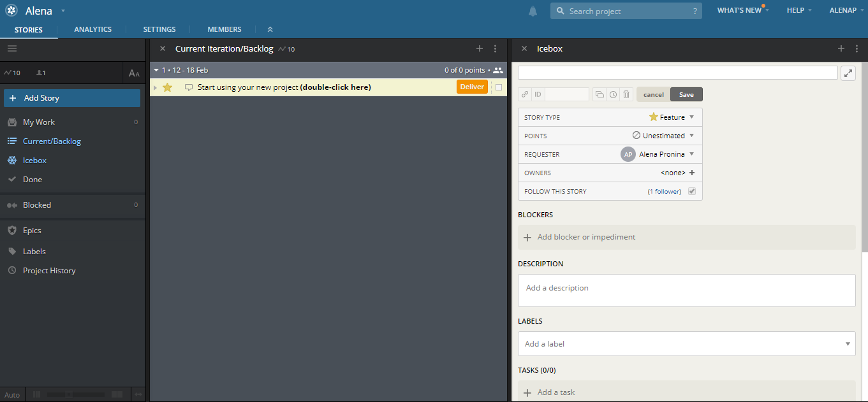The image size is (868, 402).
Task: Click the member count icon in the sidebar
Action: coord(41,73)
